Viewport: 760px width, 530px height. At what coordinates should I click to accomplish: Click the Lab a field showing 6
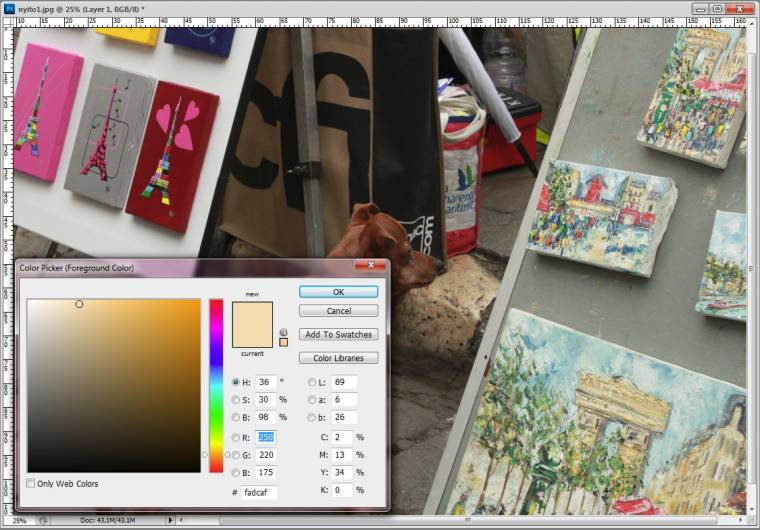(344, 400)
